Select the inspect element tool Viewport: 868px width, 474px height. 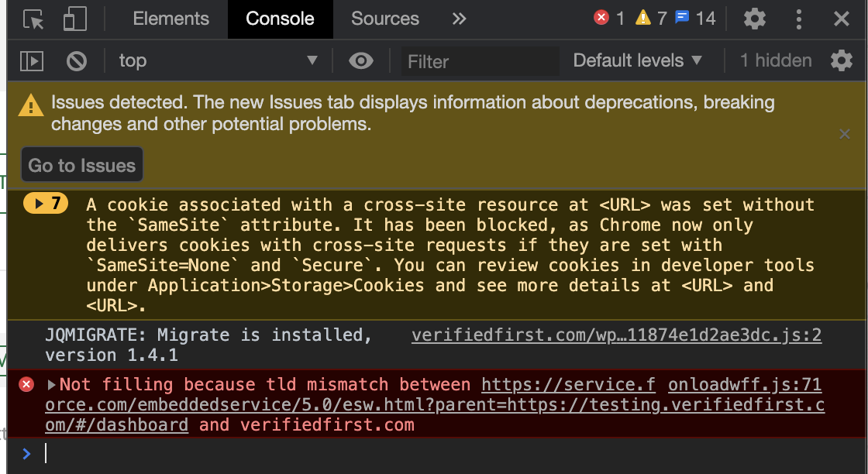point(33,19)
